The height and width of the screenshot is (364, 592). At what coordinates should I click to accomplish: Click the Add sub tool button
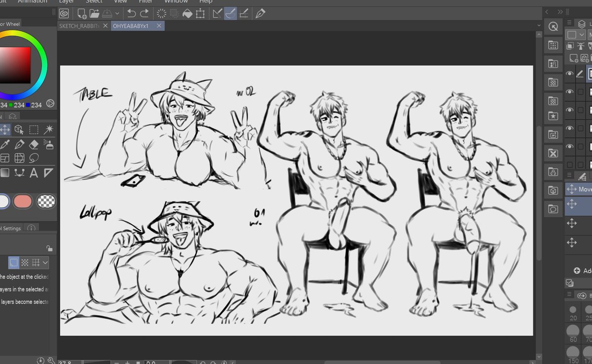(582, 271)
